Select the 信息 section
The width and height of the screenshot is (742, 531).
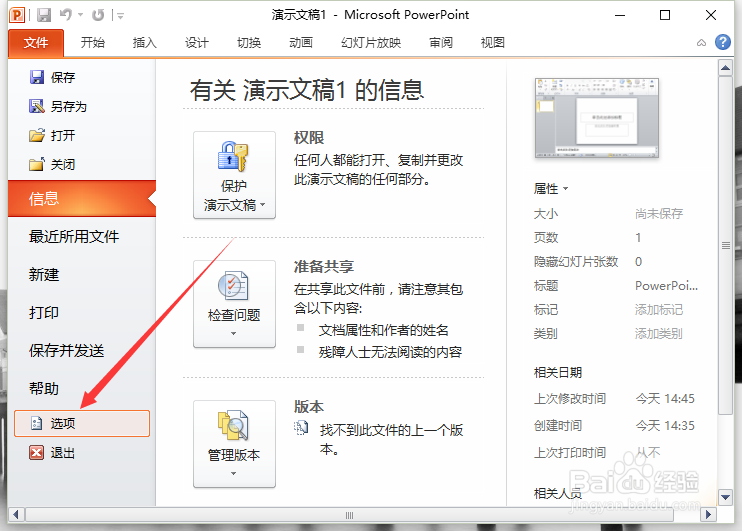point(82,198)
